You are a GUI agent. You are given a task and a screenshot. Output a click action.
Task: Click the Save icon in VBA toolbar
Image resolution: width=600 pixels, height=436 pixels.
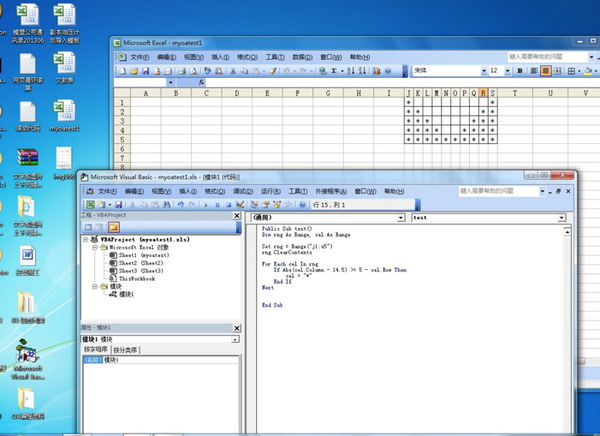coord(119,205)
